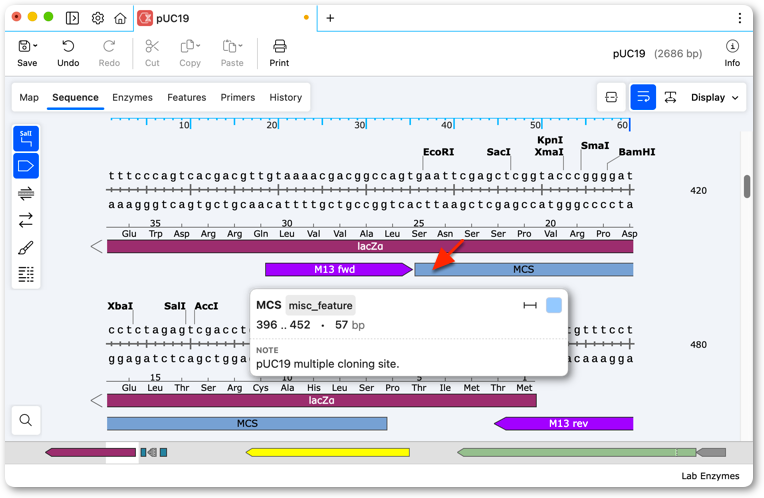Screen dimensions: 764x498
Task: Undo the last edit
Action: 68,53
